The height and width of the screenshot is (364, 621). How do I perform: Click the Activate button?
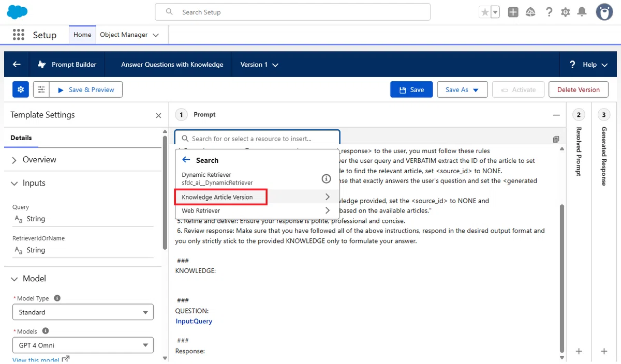518,89
